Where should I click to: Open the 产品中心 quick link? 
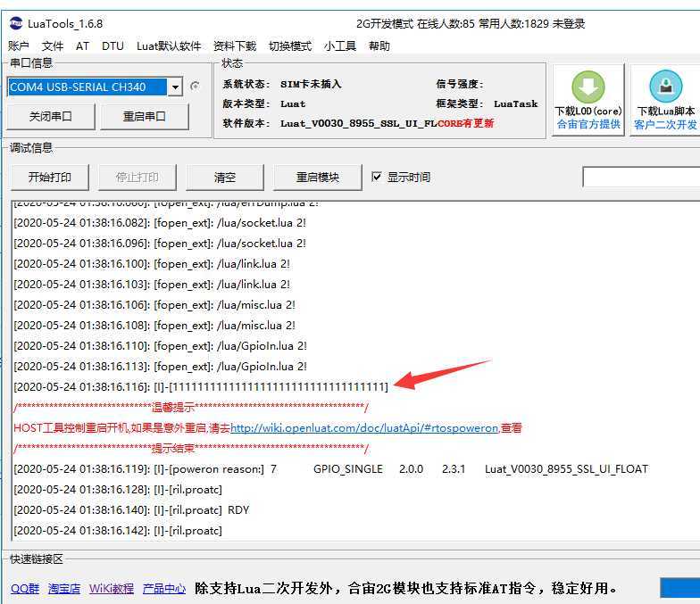(164, 589)
